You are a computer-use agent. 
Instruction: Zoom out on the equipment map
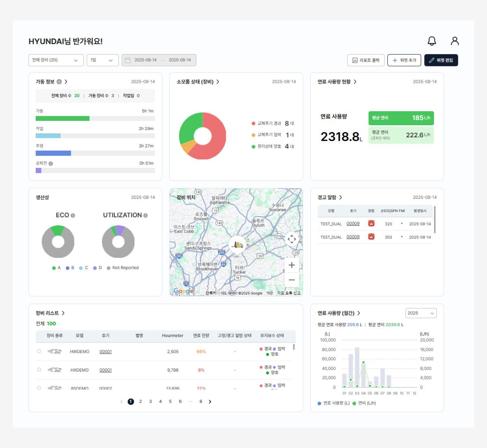(x=291, y=280)
